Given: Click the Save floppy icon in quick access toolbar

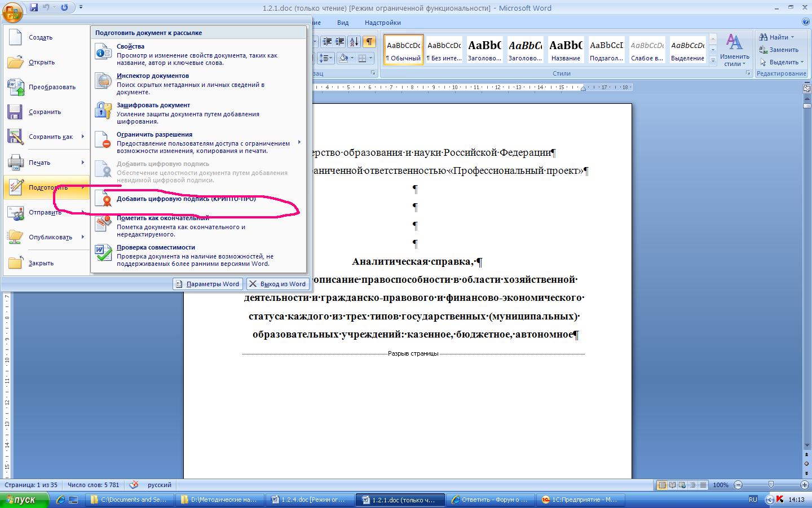Looking at the screenshot, I should tap(34, 7).
